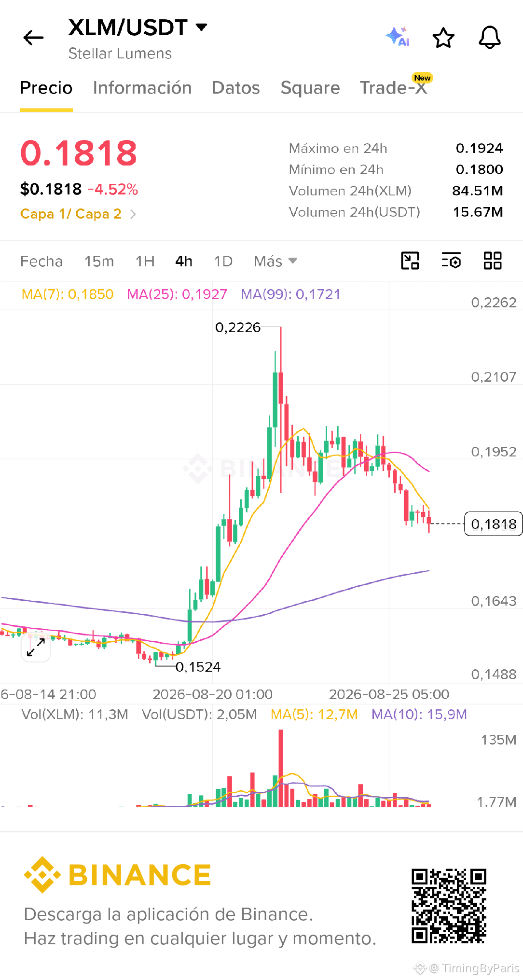Open the AI assistant sparkle icon
This screenshot has width=523, height=980.
398,37
